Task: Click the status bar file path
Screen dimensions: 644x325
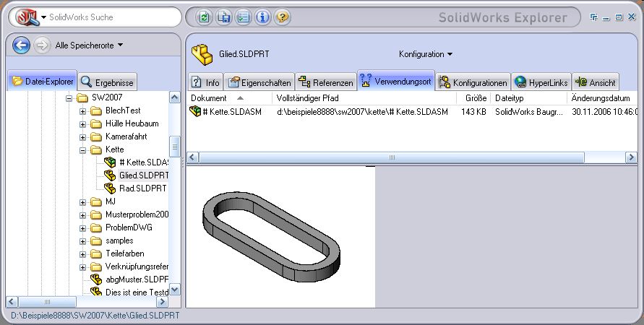Action: click(x=95, y=316)
